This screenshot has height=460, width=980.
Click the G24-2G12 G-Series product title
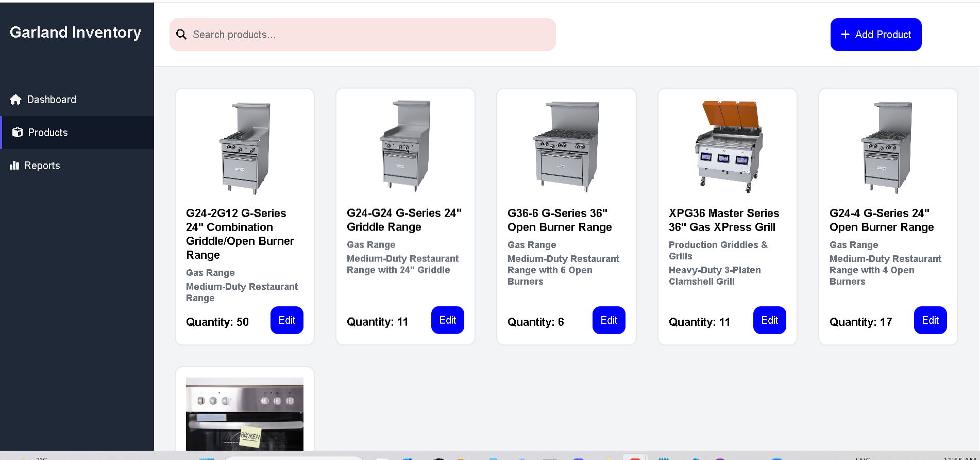240,234
